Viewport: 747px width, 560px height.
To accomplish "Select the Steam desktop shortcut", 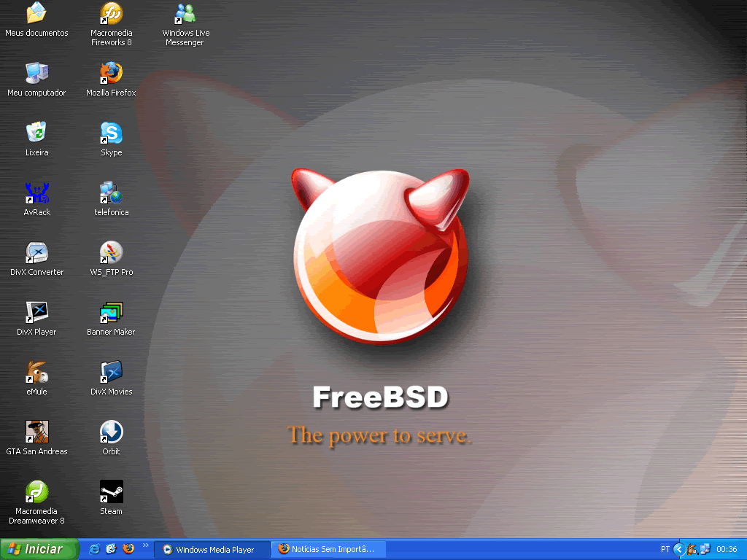I will click(x=111, y=491).
